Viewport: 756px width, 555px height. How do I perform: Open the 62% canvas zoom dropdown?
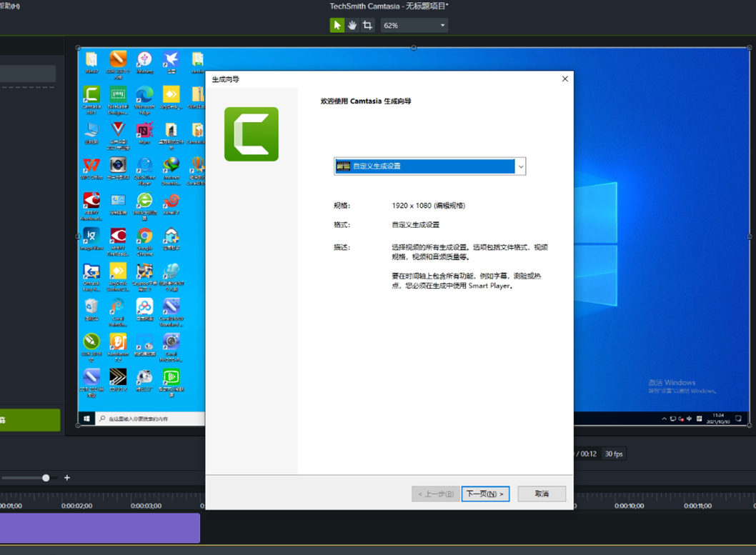[x=414, y=26]
